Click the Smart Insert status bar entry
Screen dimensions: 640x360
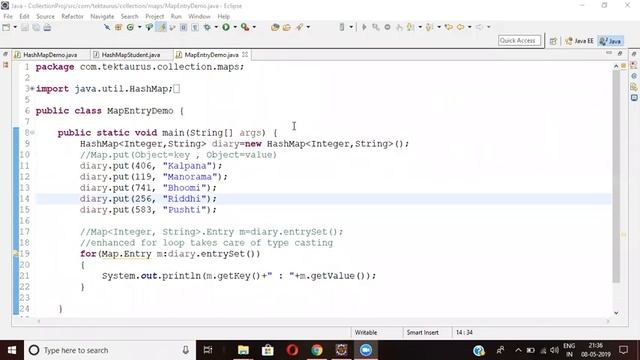point(422,332)
